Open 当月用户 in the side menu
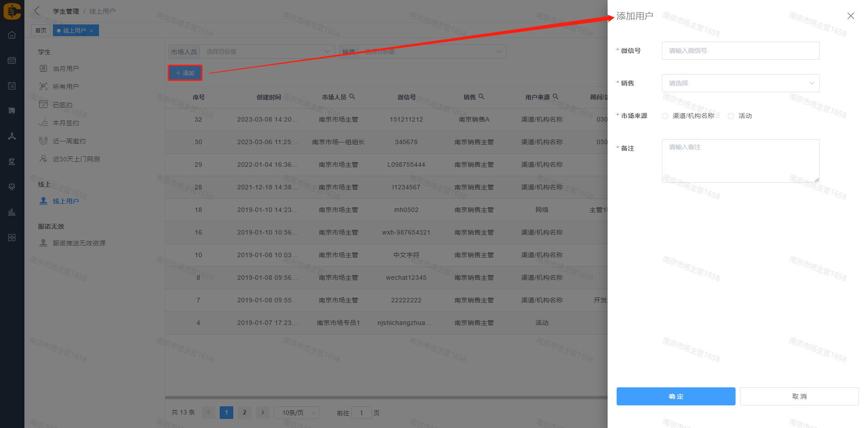Viewport: 868px width, 428px height. (66, 69)
